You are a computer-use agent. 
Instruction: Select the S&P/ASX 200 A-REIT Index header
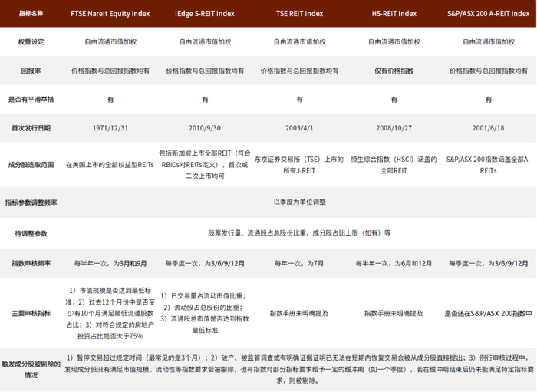489,14
